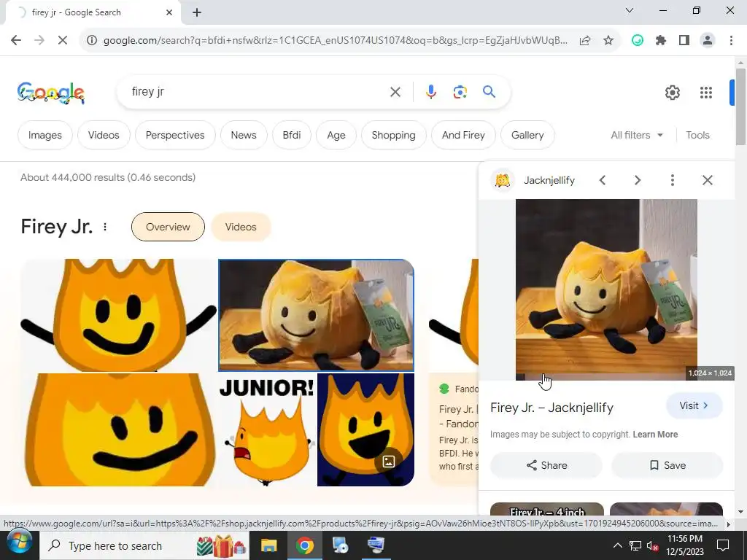The height and width of the screenshot is (560, 747).
Task: Filter results by Perspectives
Action: tap(175, 135)
